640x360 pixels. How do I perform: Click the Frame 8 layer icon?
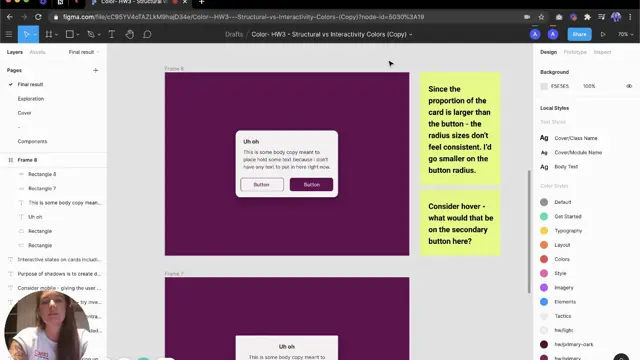pyautogui.click(x=11, y=160)
